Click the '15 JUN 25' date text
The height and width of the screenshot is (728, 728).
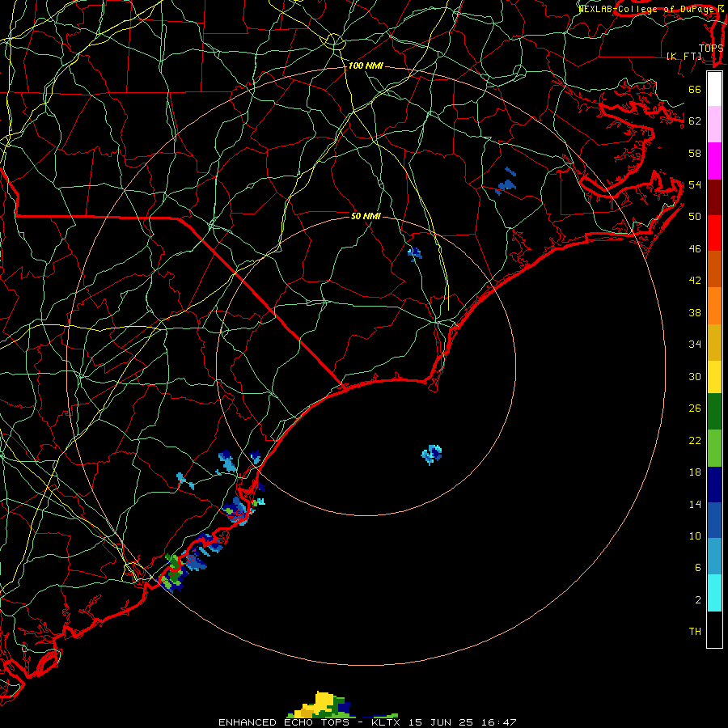point(441,722)
